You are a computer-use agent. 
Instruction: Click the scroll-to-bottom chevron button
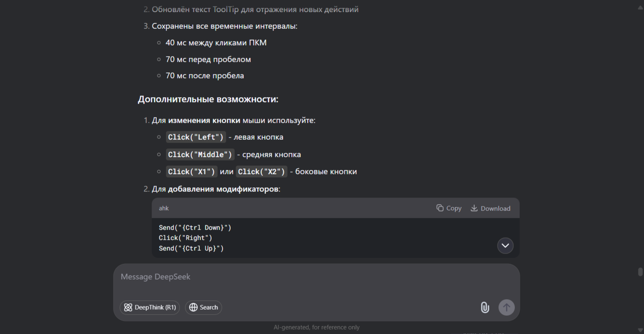pyautogui.click(x=505, y=245)
